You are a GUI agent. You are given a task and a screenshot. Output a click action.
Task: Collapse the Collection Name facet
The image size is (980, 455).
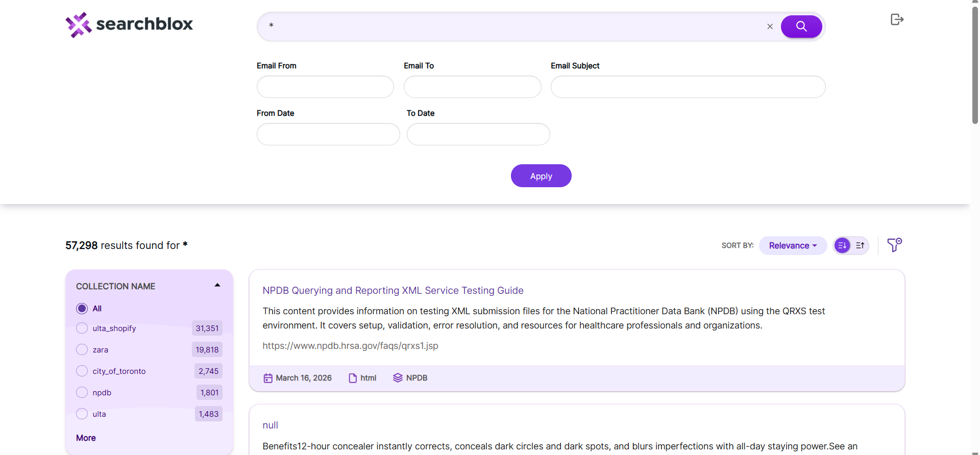(217, 286)
